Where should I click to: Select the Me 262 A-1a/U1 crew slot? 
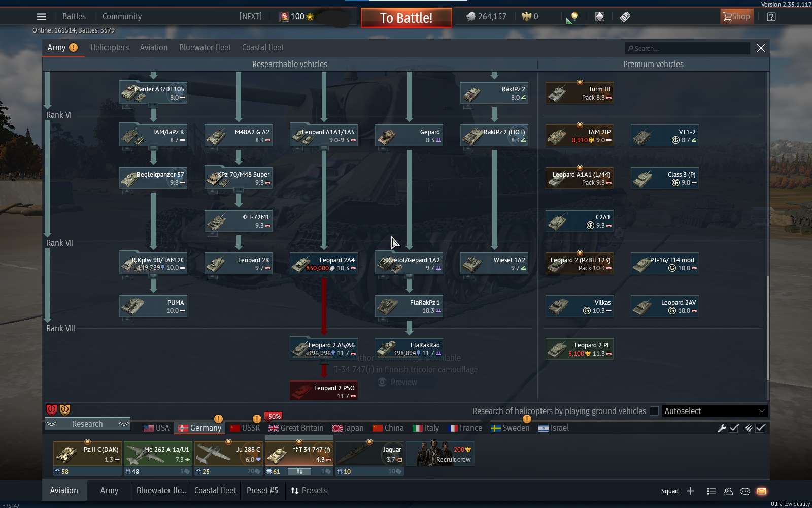click(158, 454)
